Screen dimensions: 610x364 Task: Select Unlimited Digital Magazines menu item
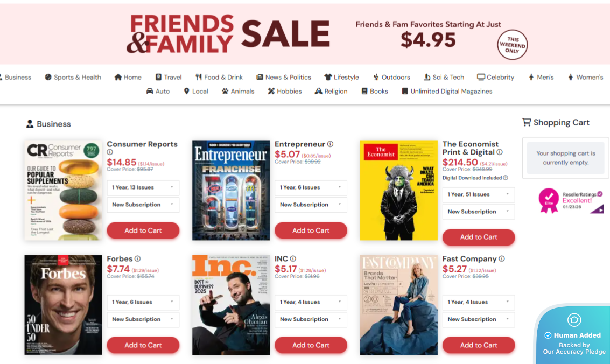pyautogui.click(x=447, y=91)
